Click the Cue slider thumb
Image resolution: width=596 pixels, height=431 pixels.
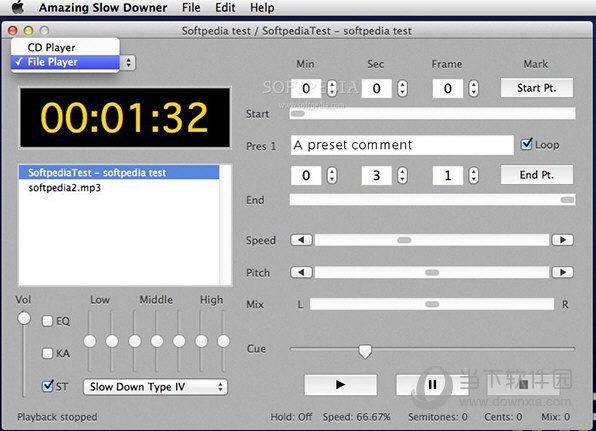point(365,351)
